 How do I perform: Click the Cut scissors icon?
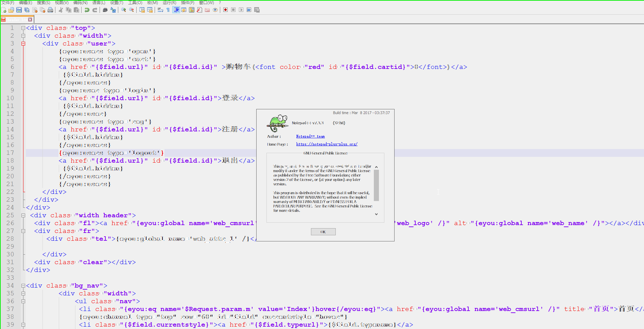(61, 10)
